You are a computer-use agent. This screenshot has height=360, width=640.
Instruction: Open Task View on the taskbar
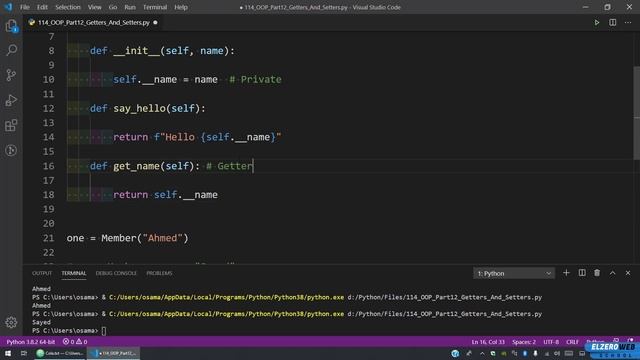[x=24, y=353]
